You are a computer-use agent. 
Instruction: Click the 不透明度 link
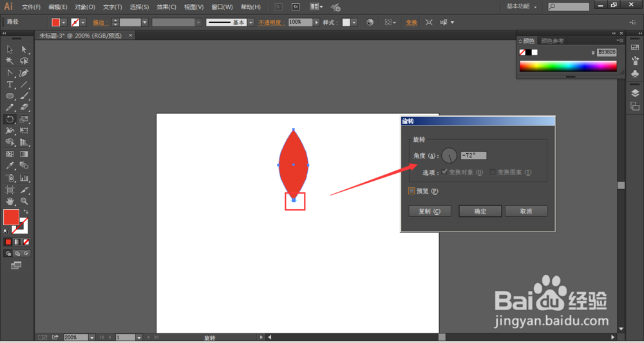[x=272, y=23]
